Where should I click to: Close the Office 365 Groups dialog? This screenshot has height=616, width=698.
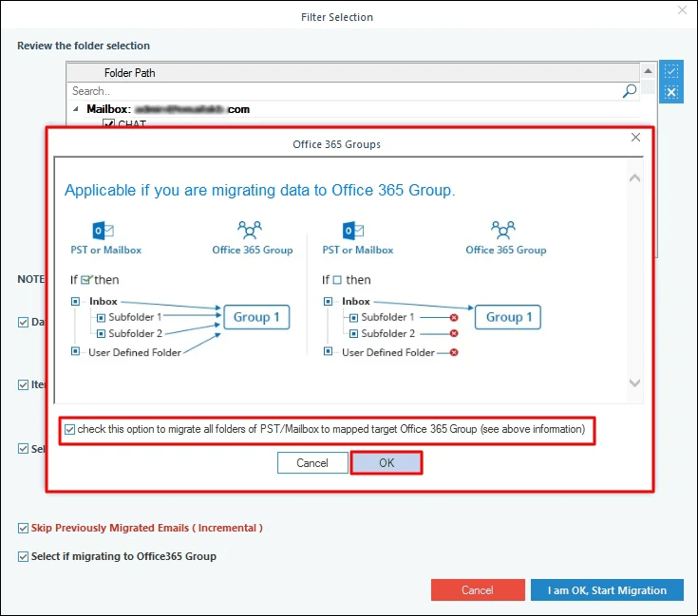636,138
